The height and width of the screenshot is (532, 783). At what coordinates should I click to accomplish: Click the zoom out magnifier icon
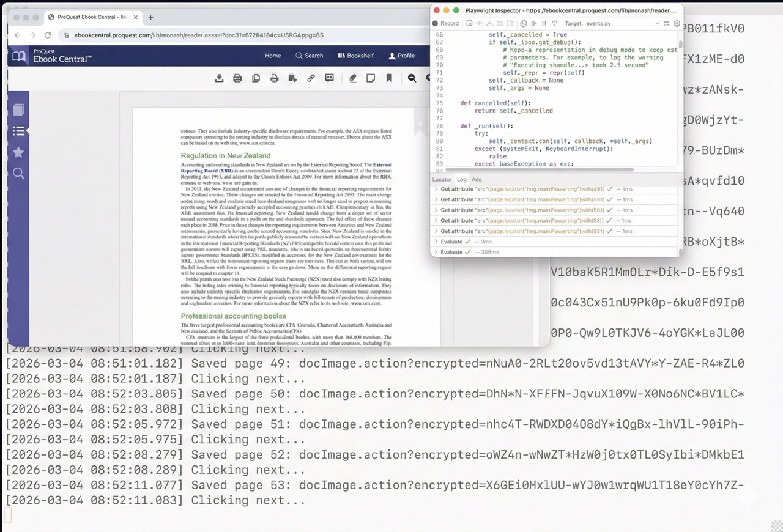[x=412, y=78]
